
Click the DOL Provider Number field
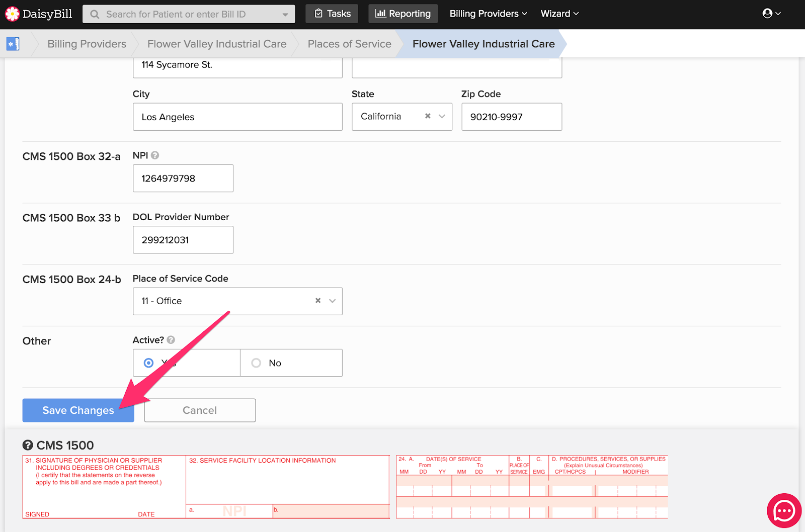[x=183, y=240]
